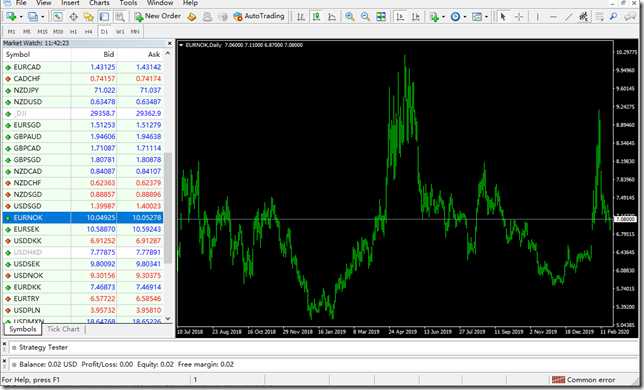Image resolution: width=644 pixels, height=390 pixels.
Task: Open the indicators list dropdown arrow
Action: coord(443,17)
